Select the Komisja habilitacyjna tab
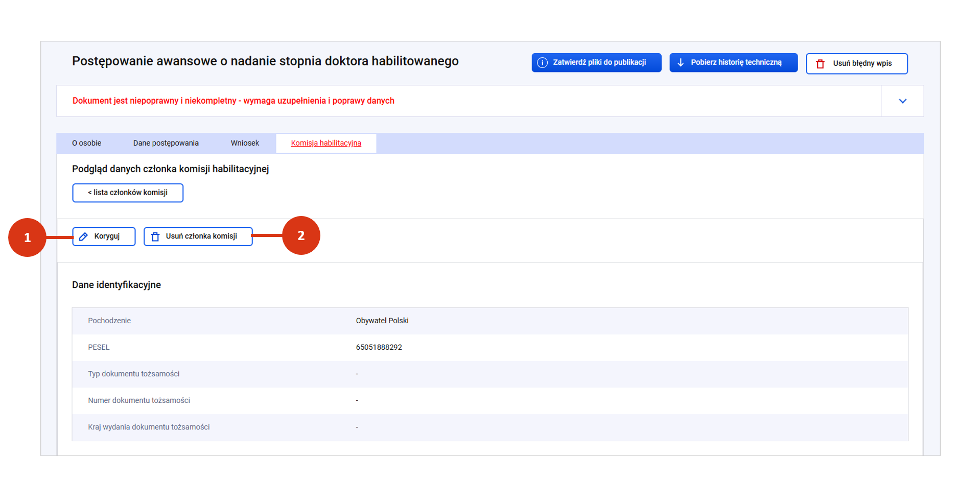The width and height of the screenshot is (980, 501). click(326, 144)
